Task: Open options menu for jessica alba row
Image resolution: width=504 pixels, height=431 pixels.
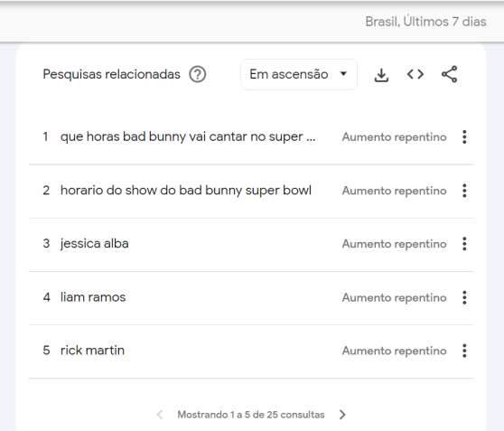Action: pos(464,244)
